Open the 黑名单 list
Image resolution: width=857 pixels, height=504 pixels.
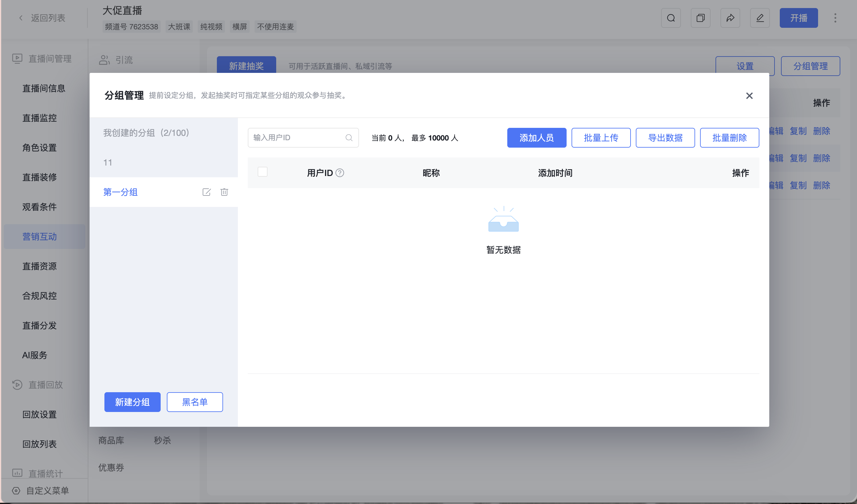[195, 402]
